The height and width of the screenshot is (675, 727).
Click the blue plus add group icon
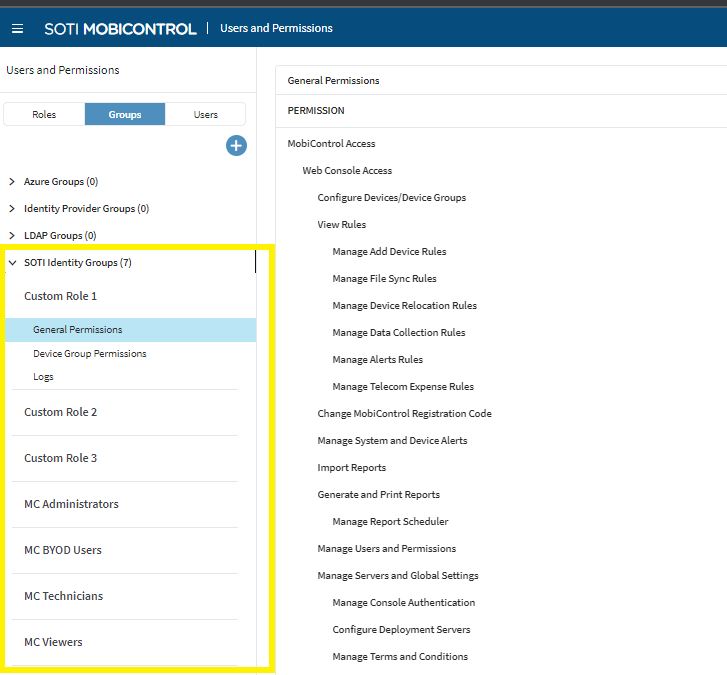point(236,146)
